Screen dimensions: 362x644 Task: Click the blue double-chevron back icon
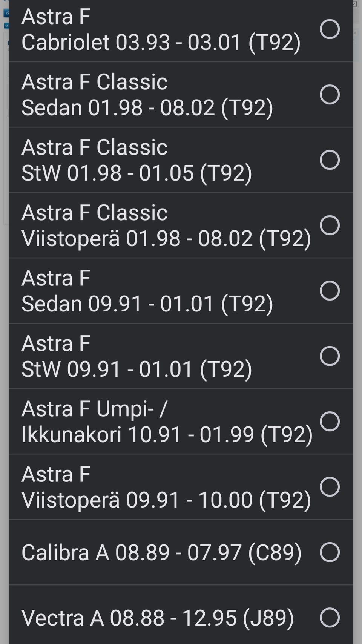(6, 26)
